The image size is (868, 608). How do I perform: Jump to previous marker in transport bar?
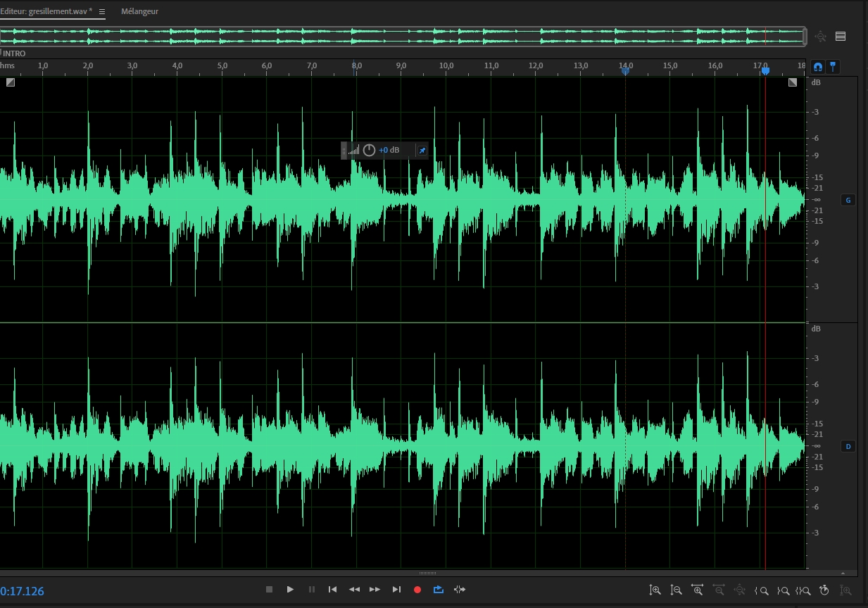(x=333, y=590)
